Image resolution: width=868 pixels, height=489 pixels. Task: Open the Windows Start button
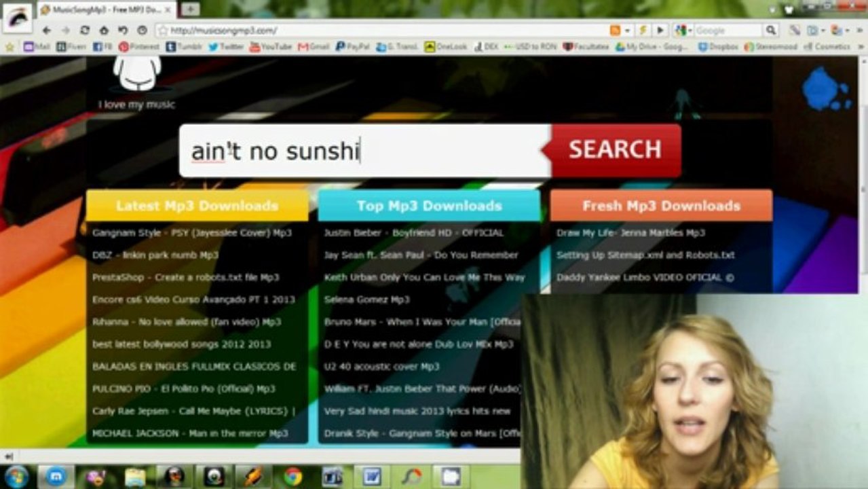pyautogui.click(x=16, y=476)
